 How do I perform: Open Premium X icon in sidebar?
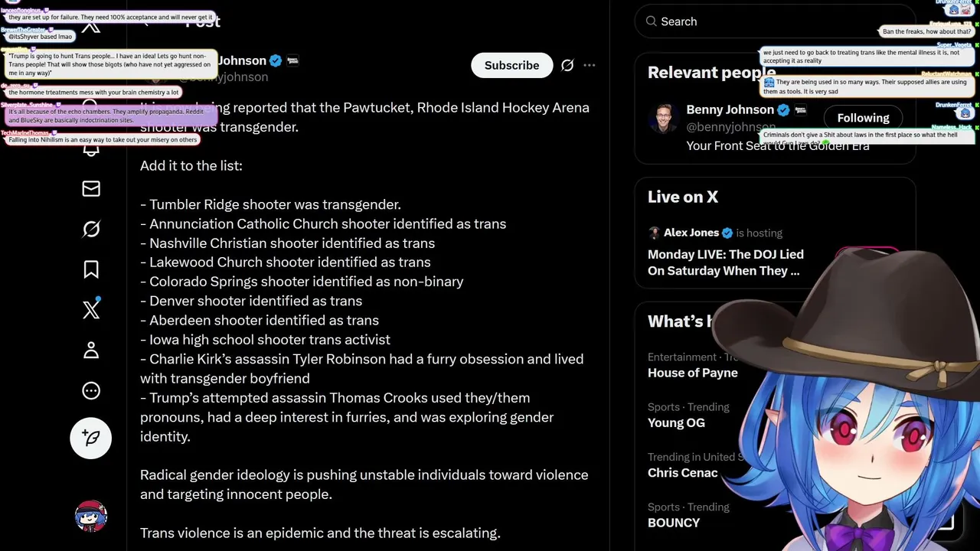[91, 310]
